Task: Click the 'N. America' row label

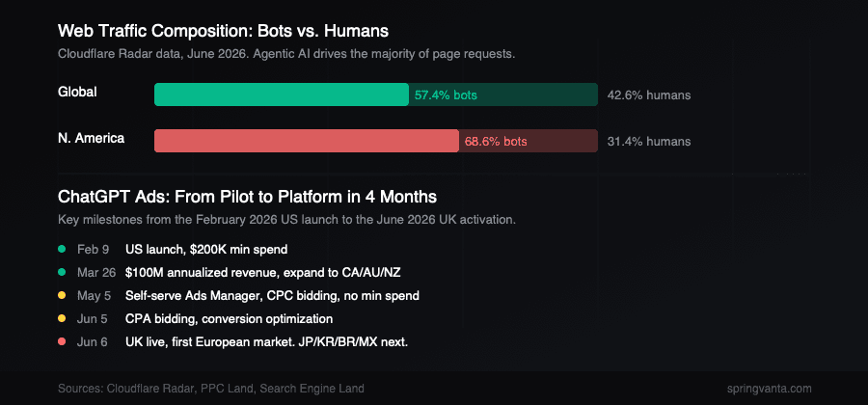Action: click(x=92, y=138)
